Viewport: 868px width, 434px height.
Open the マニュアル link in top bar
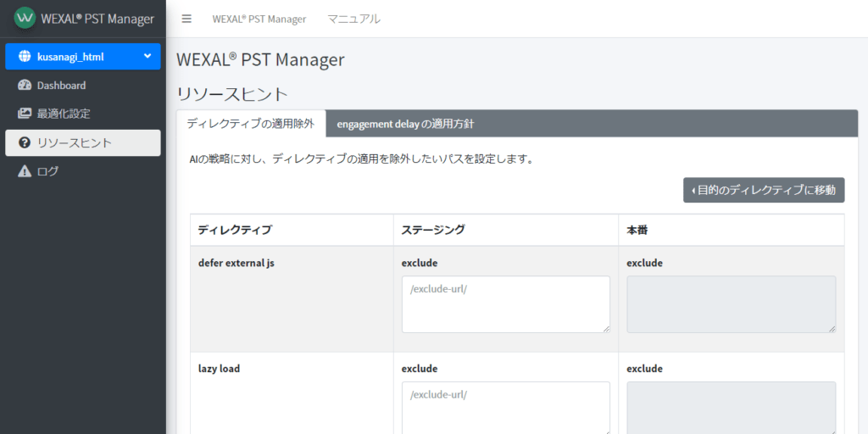[353, 19]
